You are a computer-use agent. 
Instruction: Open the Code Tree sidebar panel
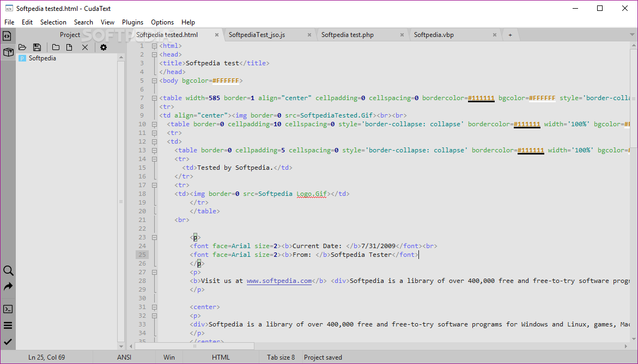click(7, 36)
